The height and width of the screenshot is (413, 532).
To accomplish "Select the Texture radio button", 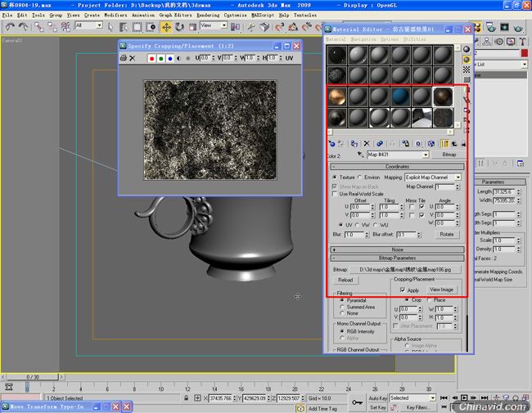I will [335, 177].
